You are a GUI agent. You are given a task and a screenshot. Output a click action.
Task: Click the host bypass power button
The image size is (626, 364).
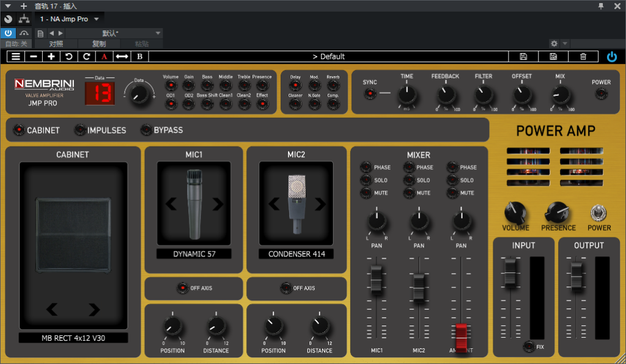pos(8,33)
